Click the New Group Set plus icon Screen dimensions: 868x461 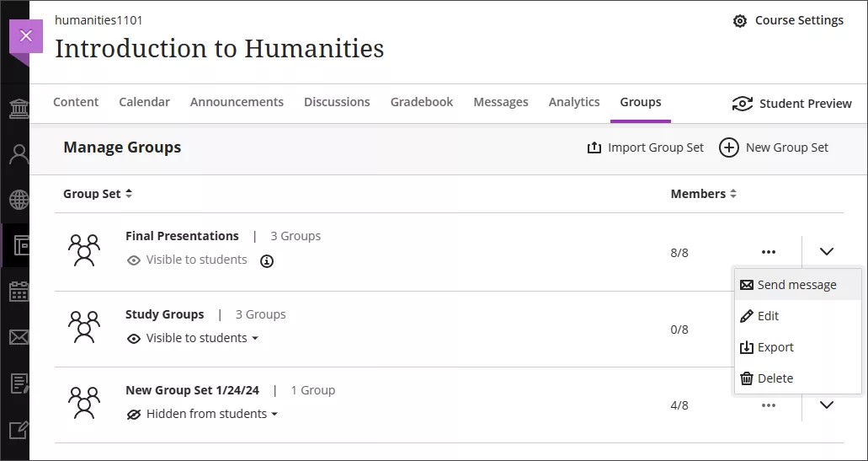[728, 147]
